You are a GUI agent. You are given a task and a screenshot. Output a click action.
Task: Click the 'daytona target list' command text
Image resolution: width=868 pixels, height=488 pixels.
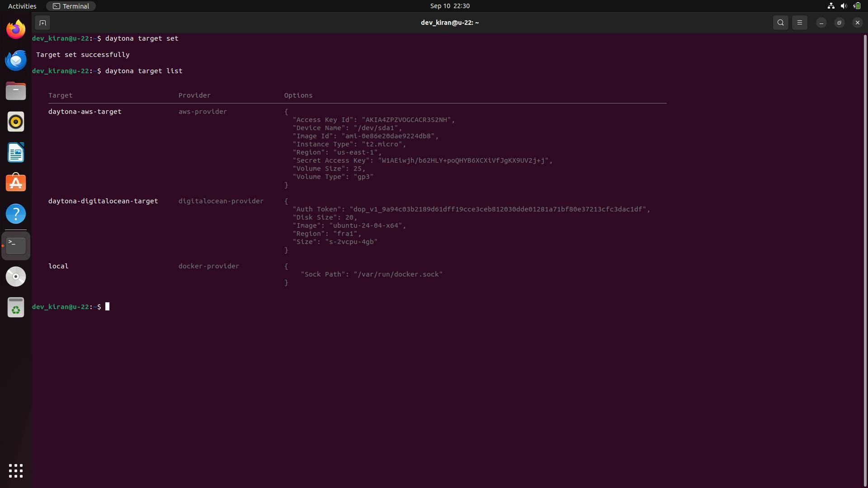click(144, 71)
